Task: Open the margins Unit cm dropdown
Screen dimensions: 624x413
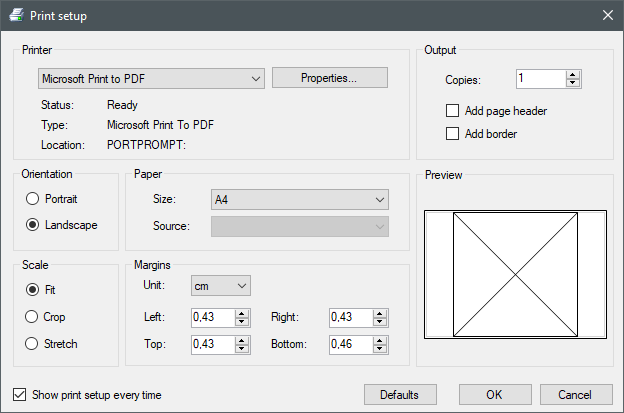Action: pos(220,287)
